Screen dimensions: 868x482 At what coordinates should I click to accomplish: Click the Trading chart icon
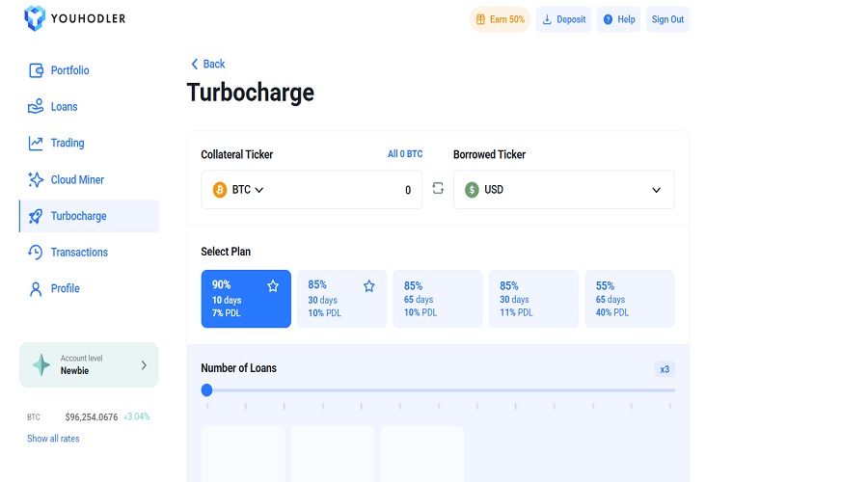pos(36,144)
